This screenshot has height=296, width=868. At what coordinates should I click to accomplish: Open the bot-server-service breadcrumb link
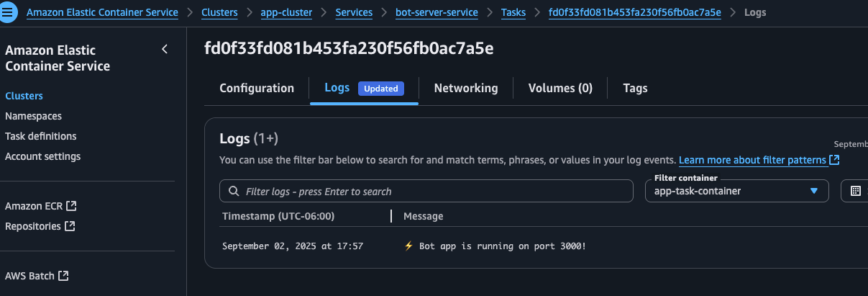point(437,12)
